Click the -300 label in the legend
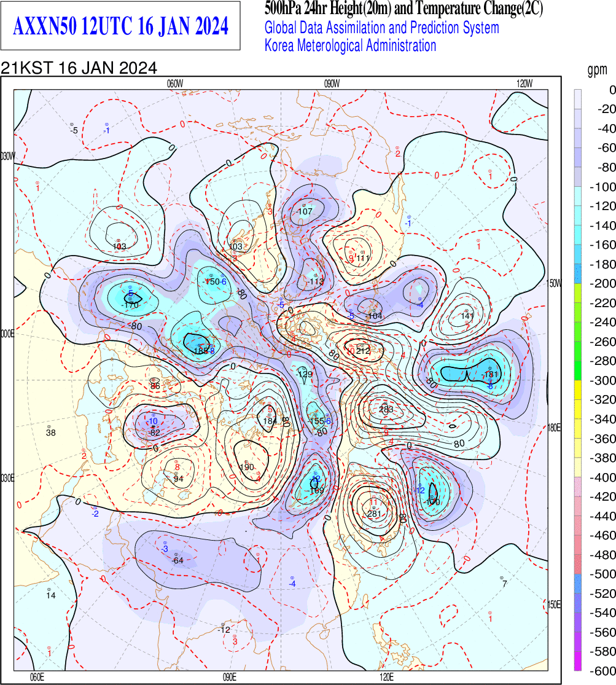Screen dimensions: 616x685 pyautogui.click(x=602, y=380)
